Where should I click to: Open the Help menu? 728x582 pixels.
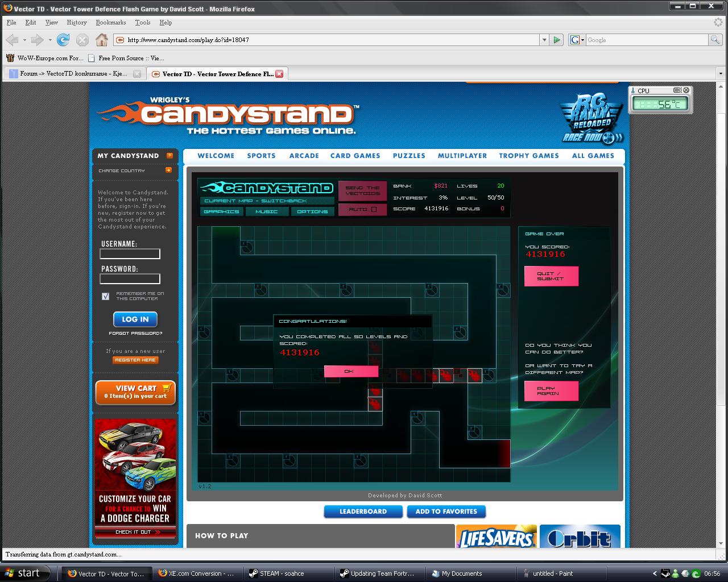pyautogui.click(x=166, y=23)
